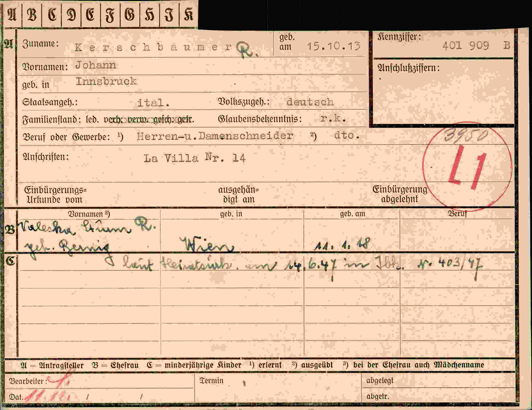Select the 'led.' marital status option
Image resolution: width=532 pixels, height=410 pixels.
tap(92, 120)
